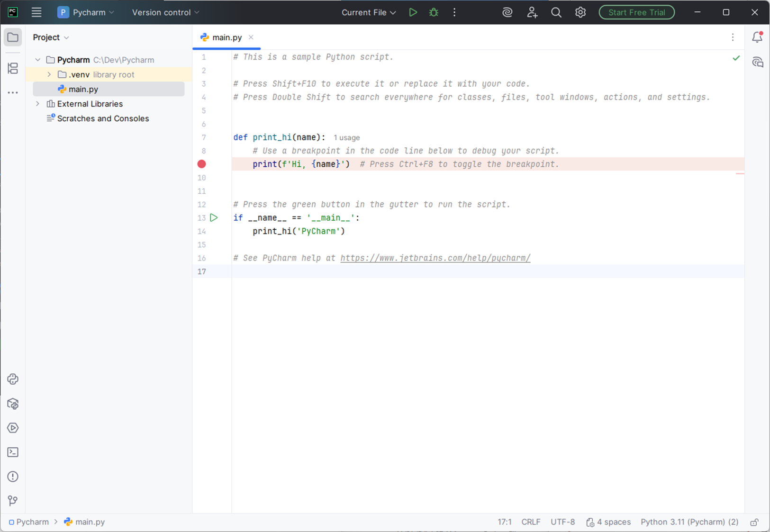The image size is (770, 532).
Task: Click the PyCharm logo icon in title bar
Action: click(13, 12)
